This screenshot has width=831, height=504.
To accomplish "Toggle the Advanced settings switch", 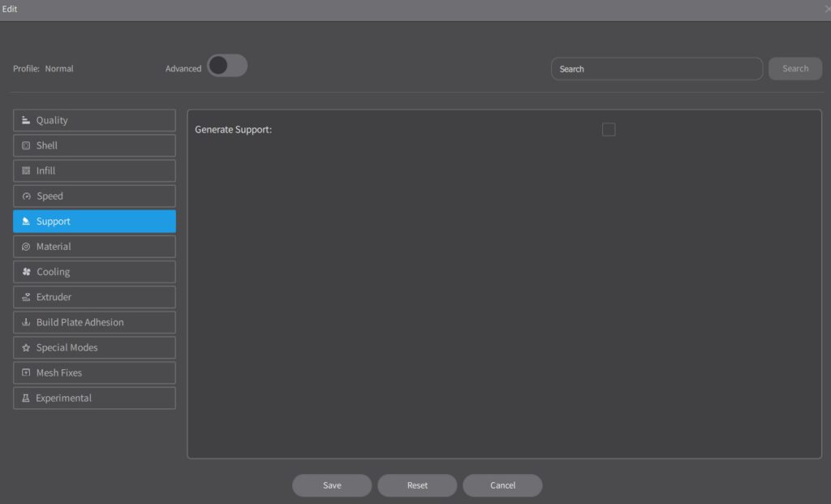I will point(227,66).
